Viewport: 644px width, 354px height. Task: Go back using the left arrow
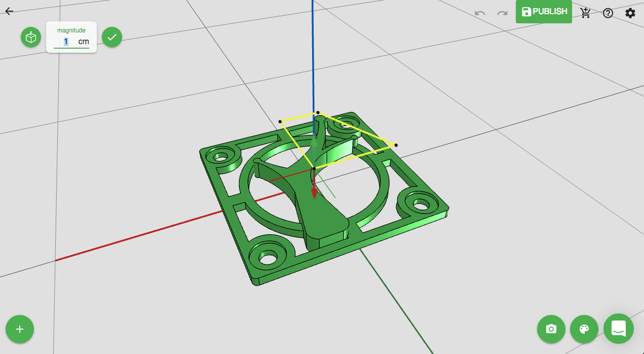click(x=9, y=11)
